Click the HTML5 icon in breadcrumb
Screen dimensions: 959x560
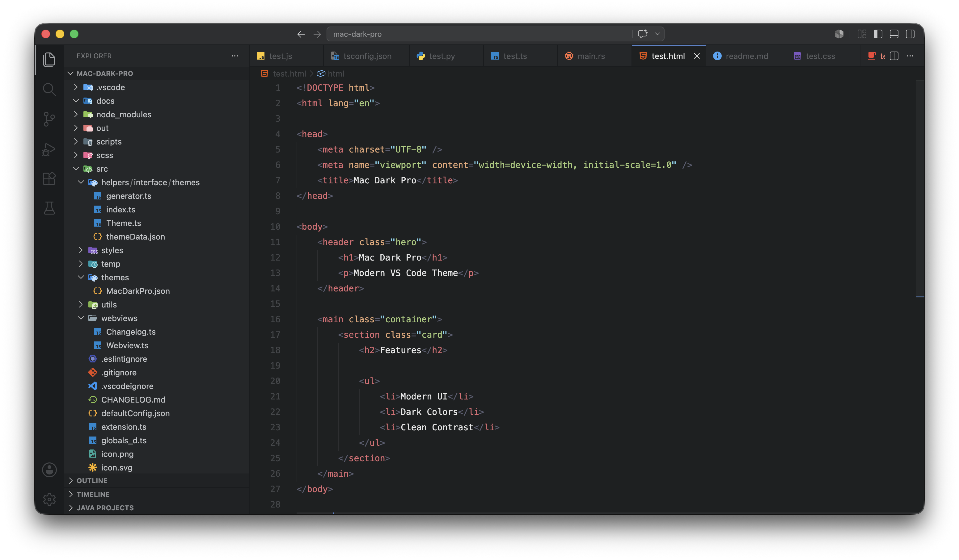[264, 73]
